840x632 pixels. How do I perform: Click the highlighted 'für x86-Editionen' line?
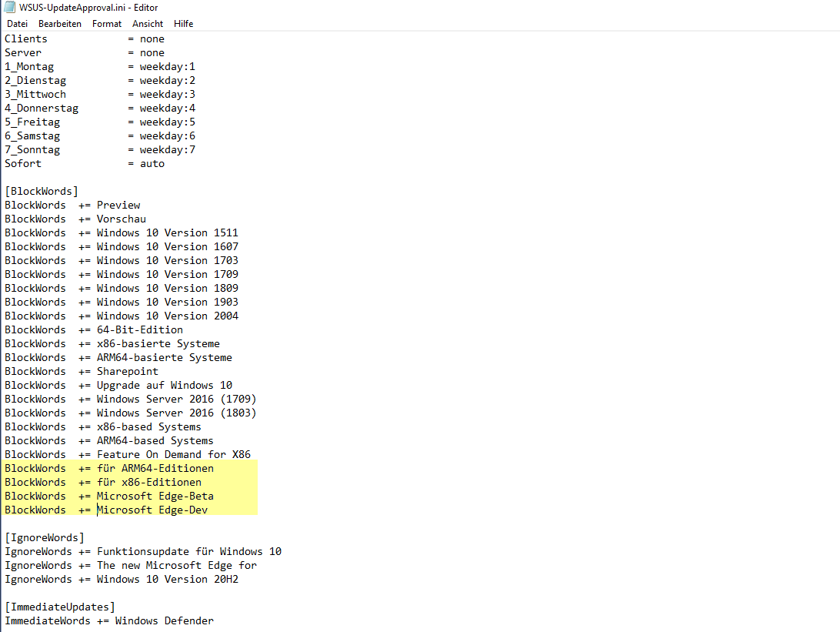click(x=103, y=483)
